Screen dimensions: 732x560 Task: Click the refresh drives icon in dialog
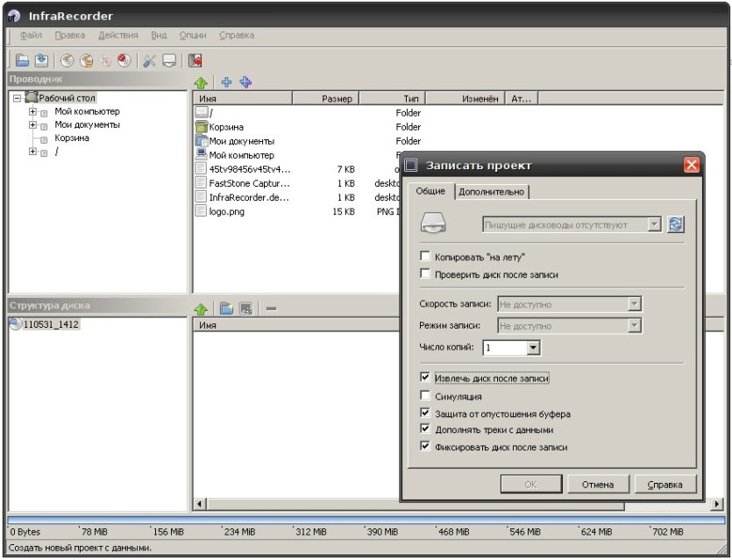tap(676, 224)
